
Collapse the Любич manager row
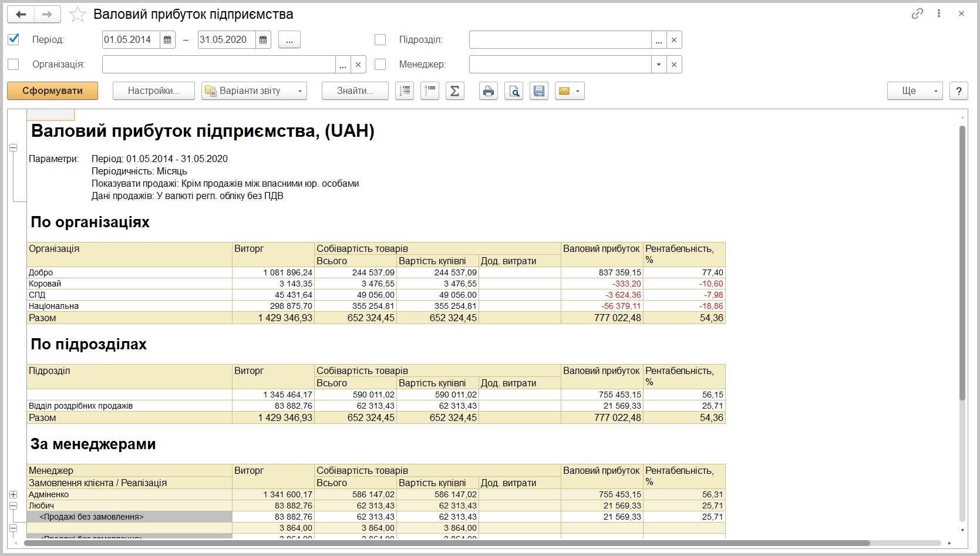pyautogui.click(x=13, y=506)
